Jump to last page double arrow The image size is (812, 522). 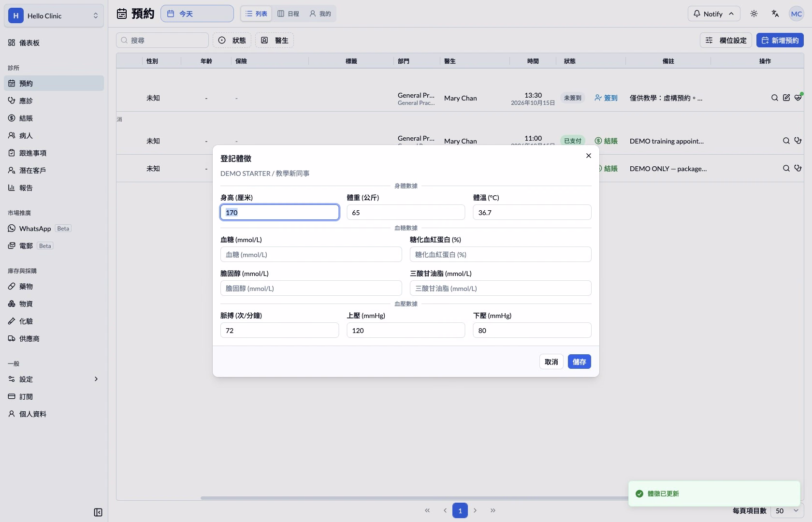click(x=493, y=510)
